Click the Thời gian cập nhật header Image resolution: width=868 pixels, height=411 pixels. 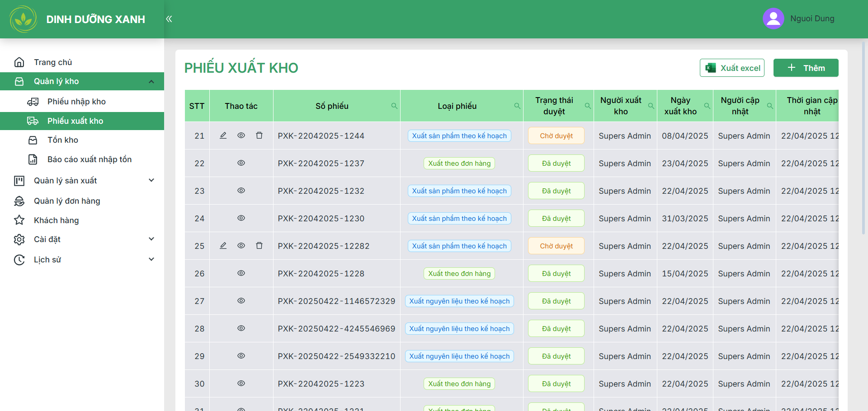point(808,106)
